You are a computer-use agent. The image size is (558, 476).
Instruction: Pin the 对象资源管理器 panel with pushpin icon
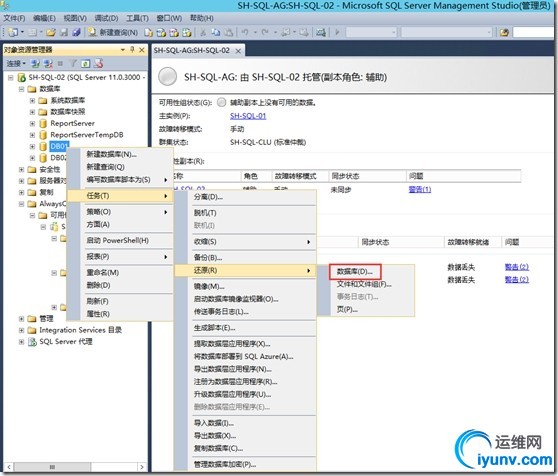click(132, 50)
